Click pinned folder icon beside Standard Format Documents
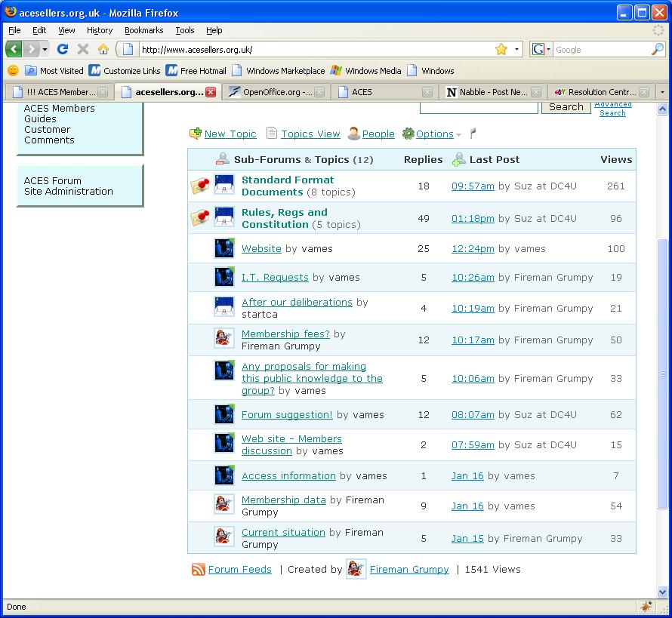This screenshot has height=618, width=672. pos(200,186)
